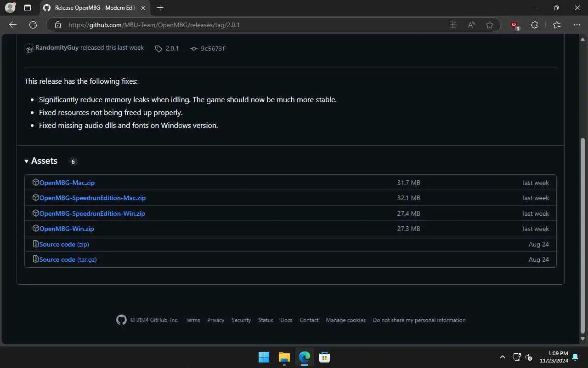Click the assets count badge 6

[73, 161]
